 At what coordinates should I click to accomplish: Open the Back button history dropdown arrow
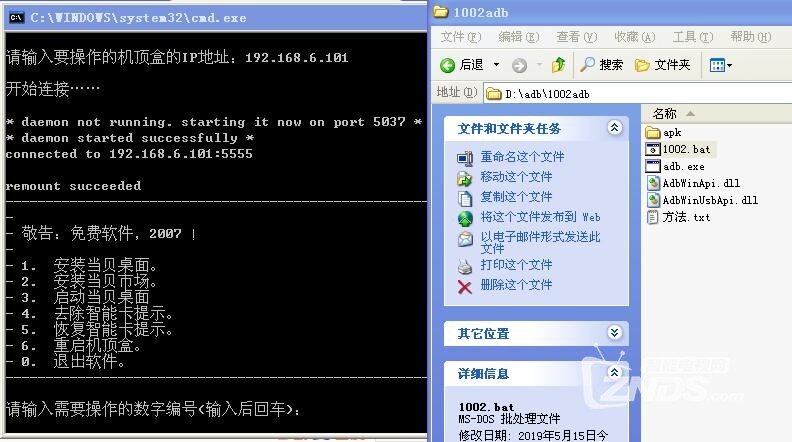497,65
